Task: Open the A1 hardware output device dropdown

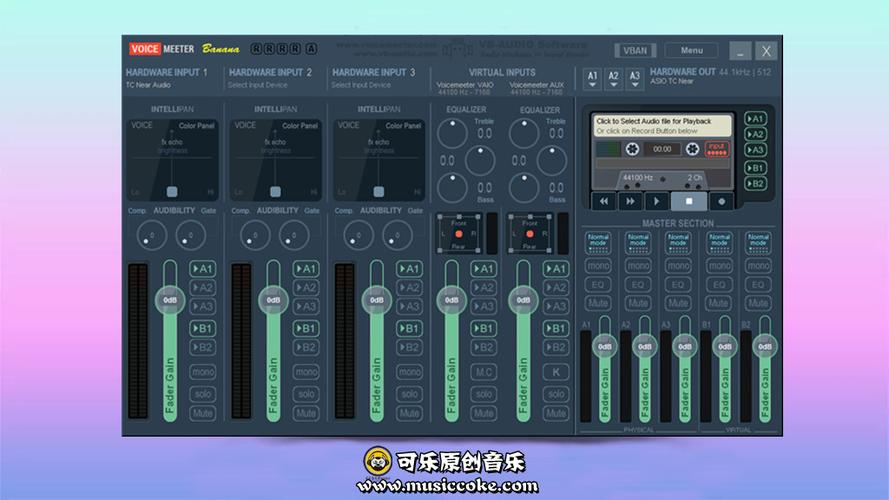Action: coord(592,78)
